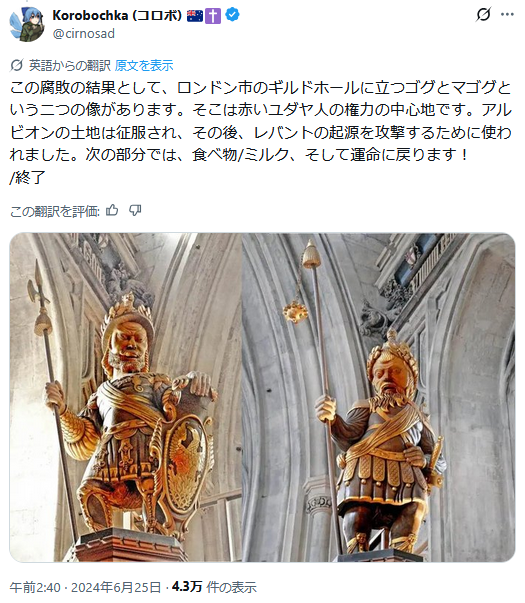This screenshot has height=603, width=525.
Task: Click the purple cross emoji in name
Action: point(213,16)
